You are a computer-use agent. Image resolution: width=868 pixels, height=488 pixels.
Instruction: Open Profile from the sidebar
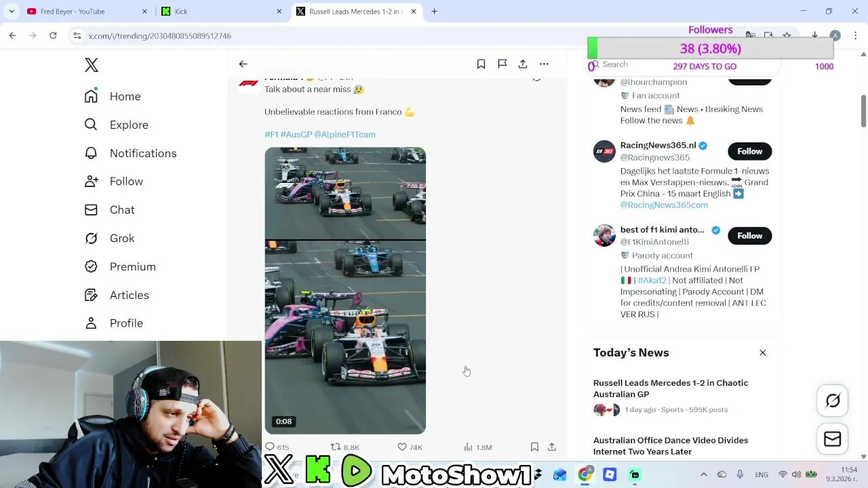point(113,323)
